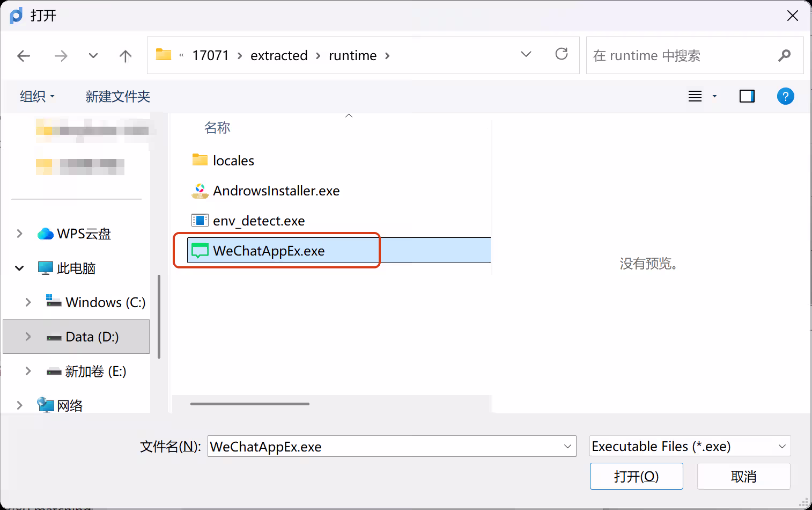Refresh the runtime folder
This screenshot has height=510, width=812.
point(562,54)
